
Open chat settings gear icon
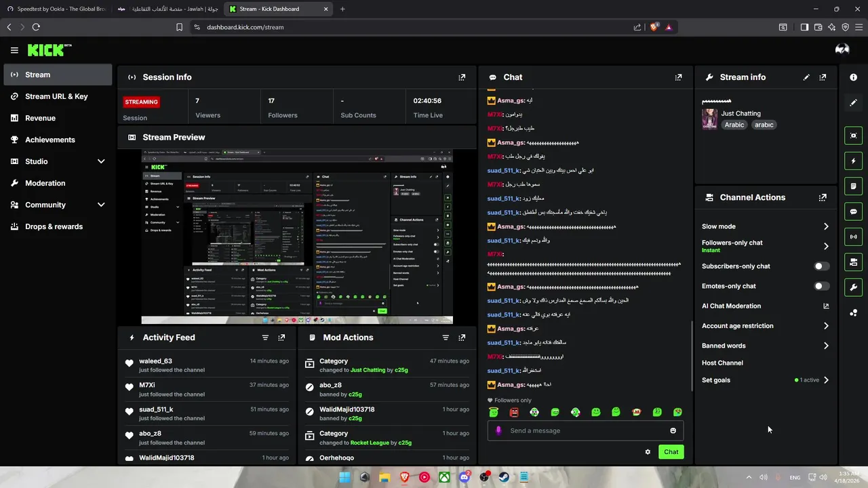[648, 452]
